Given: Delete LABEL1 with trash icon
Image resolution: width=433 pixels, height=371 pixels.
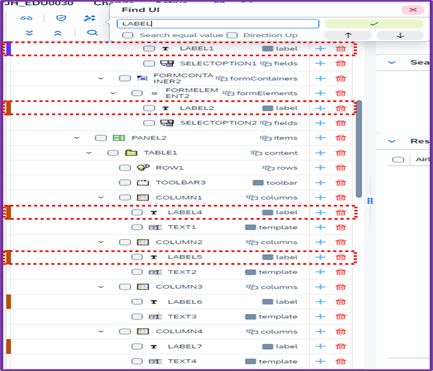Looking at the screenshot, I should (341, 49).
